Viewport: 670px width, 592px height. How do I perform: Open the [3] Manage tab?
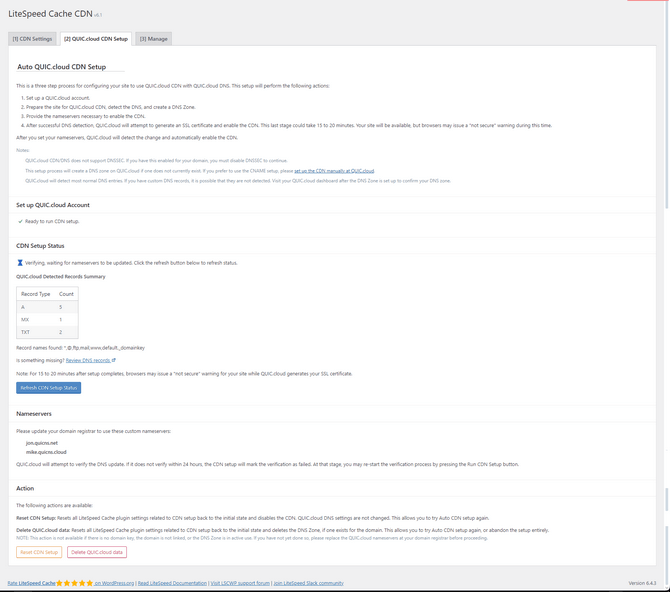coord(154,39)
